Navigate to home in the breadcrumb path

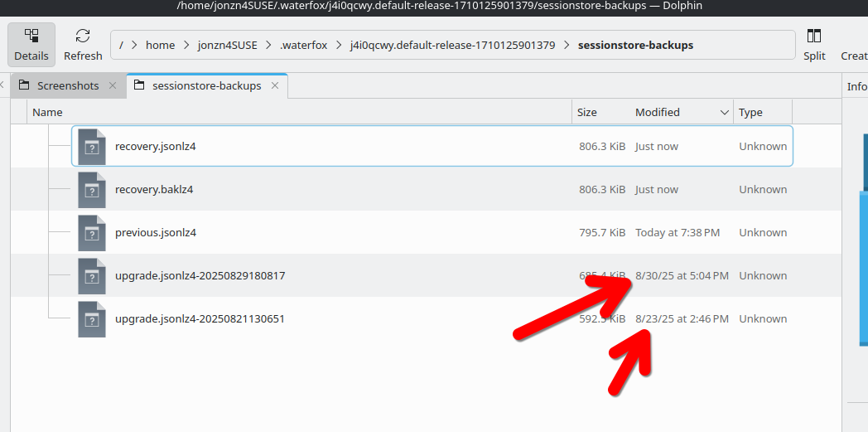point(160,46)
